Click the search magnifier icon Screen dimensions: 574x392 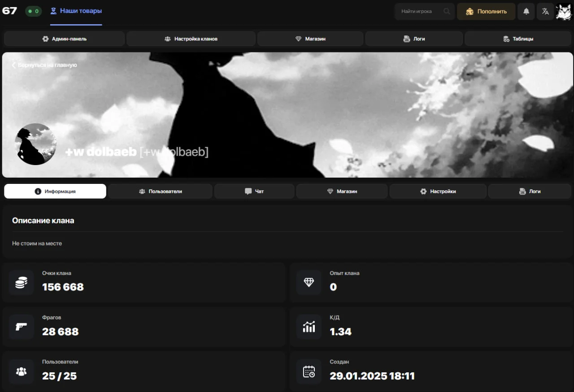(447, 12)
